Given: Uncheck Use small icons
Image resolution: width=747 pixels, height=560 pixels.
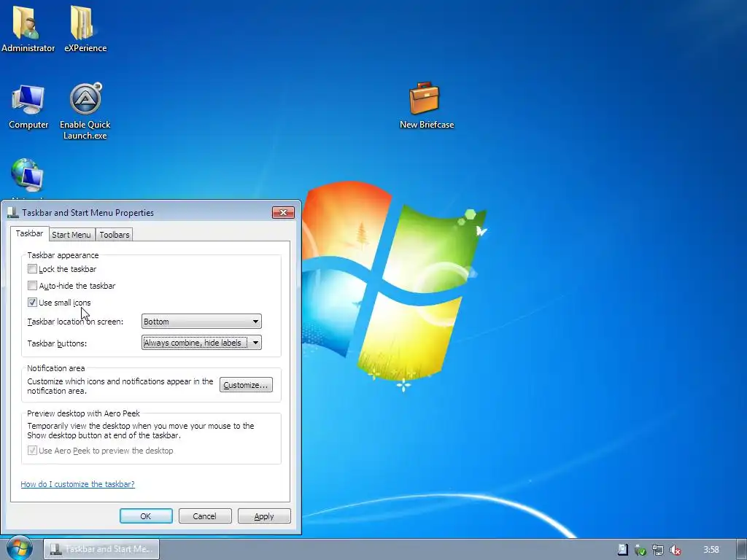Looking at the screenshot, I should 32,303.
